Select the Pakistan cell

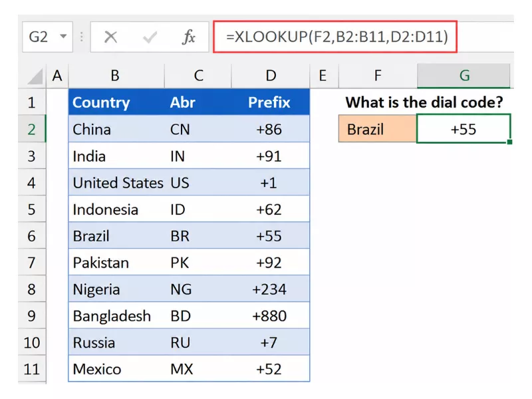click(x=116, y=262)
